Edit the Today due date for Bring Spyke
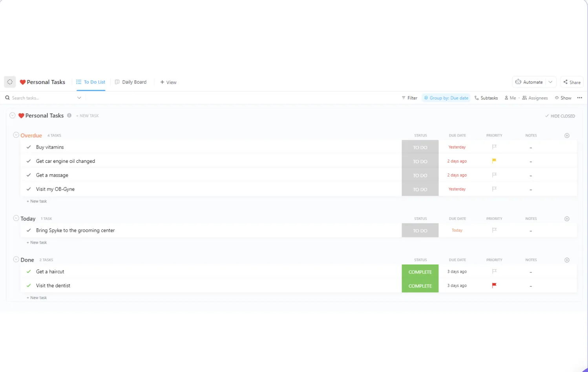Screen dimensions: 588x372 click(x=457, y=230)
